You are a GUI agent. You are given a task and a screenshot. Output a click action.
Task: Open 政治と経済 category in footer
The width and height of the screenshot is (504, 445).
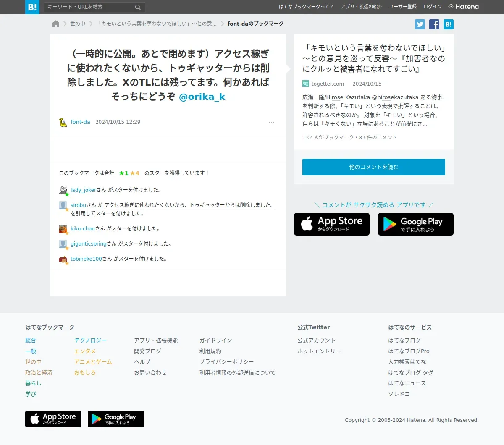[x=39, y=373]
